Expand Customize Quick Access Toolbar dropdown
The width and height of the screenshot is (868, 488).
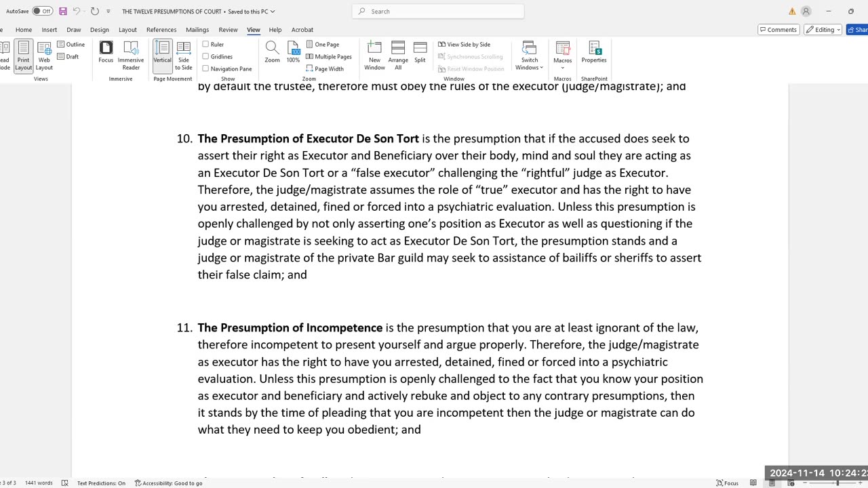coord(108,11)
